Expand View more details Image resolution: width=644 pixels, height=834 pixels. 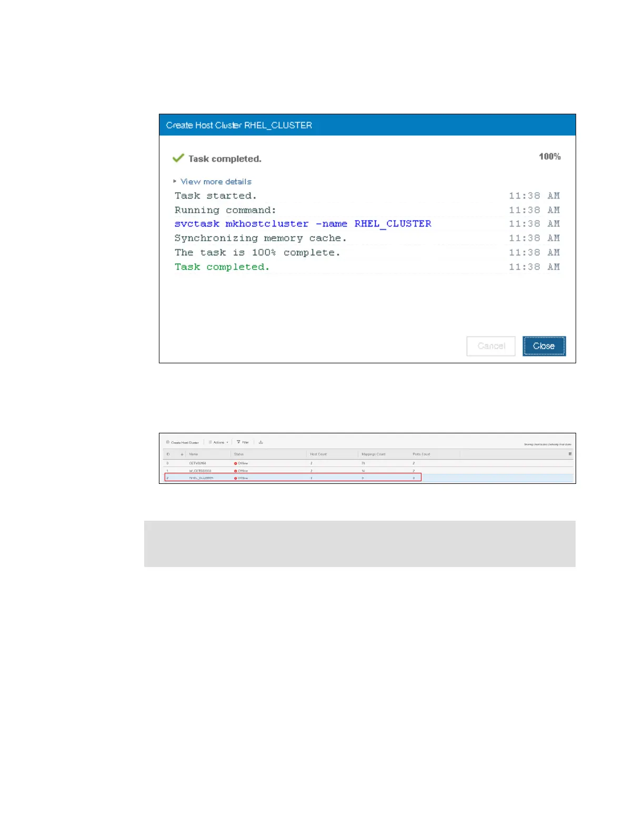pyautogui.click(x=213, y=182)
